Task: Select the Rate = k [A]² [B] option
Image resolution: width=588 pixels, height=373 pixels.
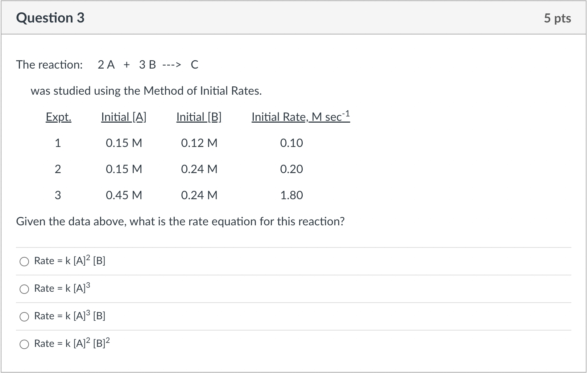Action: click(69, 261)
